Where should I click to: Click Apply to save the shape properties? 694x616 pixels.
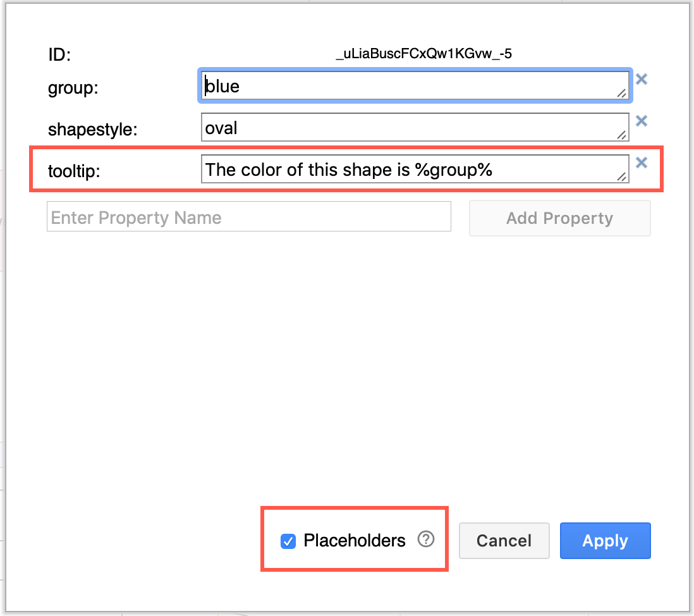605,541
